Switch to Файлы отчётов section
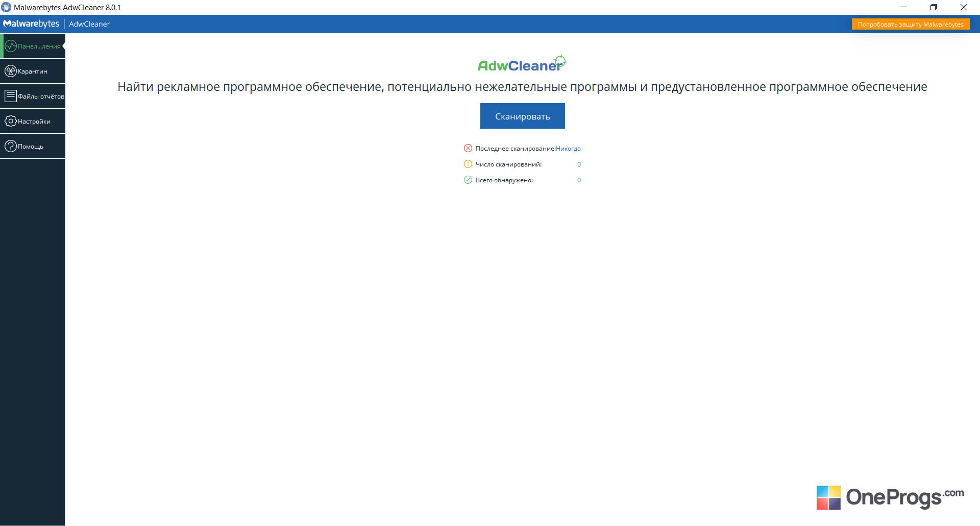The image size is (980, 526). pyautogui.click(x=33, y=96)
